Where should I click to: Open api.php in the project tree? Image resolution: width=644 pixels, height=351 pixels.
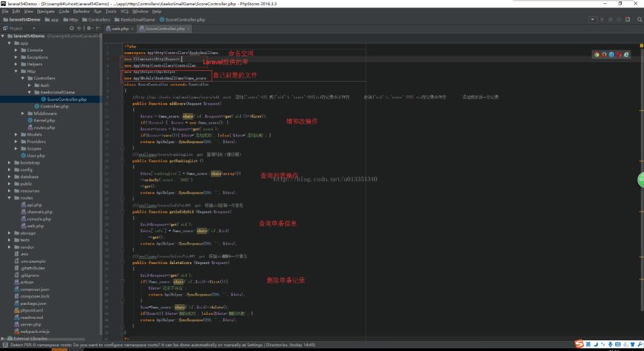click(34, 205)
